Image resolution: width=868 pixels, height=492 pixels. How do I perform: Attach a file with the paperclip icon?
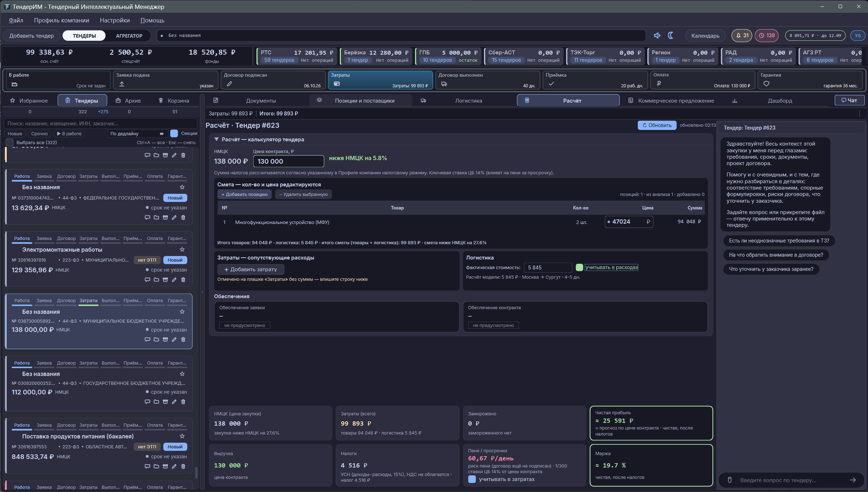(x=730, y=480)
